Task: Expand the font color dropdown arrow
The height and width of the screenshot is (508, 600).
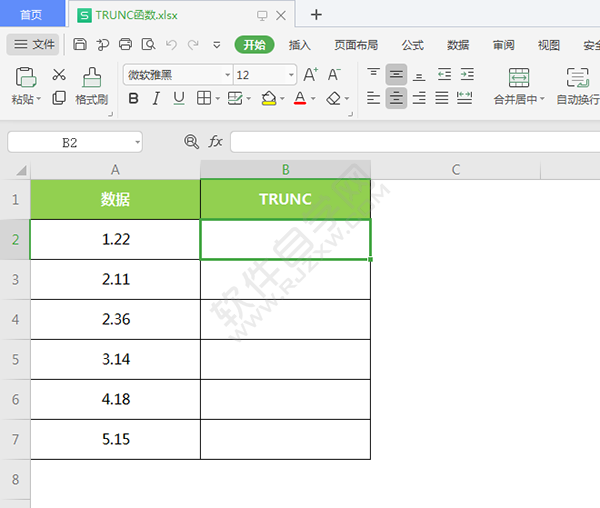Action: tap(313, 99)
